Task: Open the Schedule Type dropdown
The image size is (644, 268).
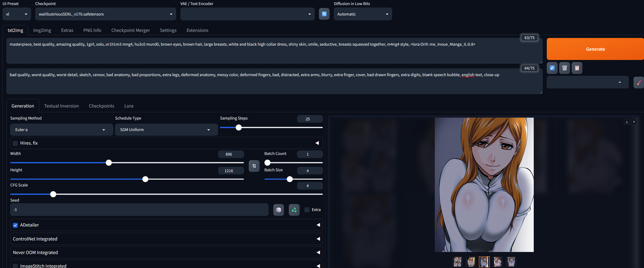Action: point(166,130)
